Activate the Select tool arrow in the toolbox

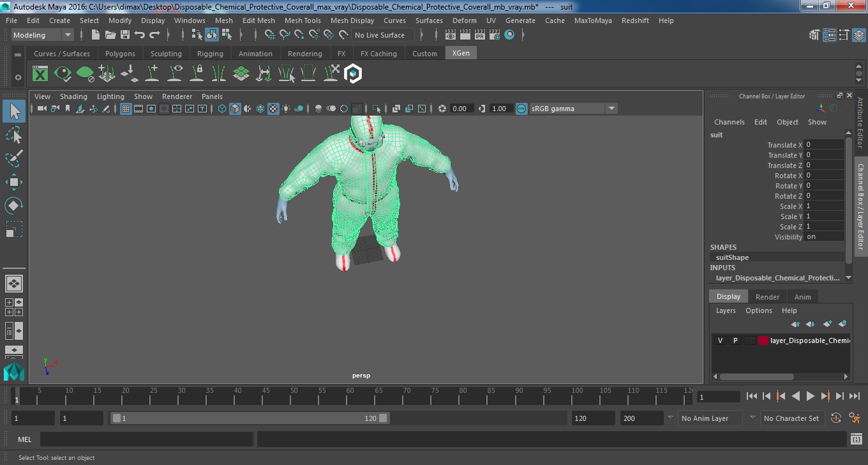[x=14, y=111]
